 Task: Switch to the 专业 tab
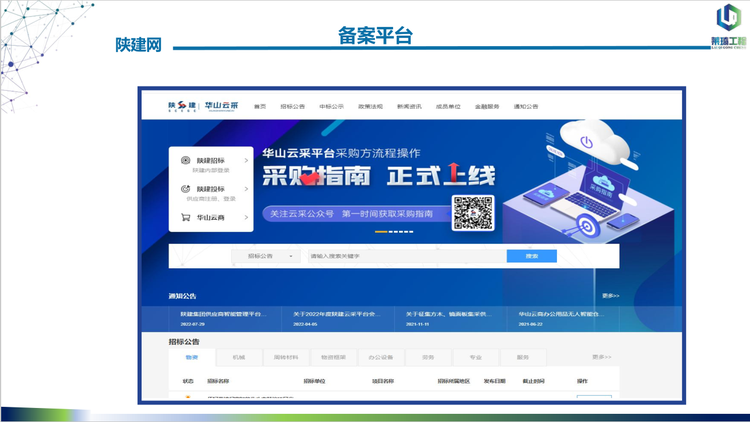tap(475, 357)
